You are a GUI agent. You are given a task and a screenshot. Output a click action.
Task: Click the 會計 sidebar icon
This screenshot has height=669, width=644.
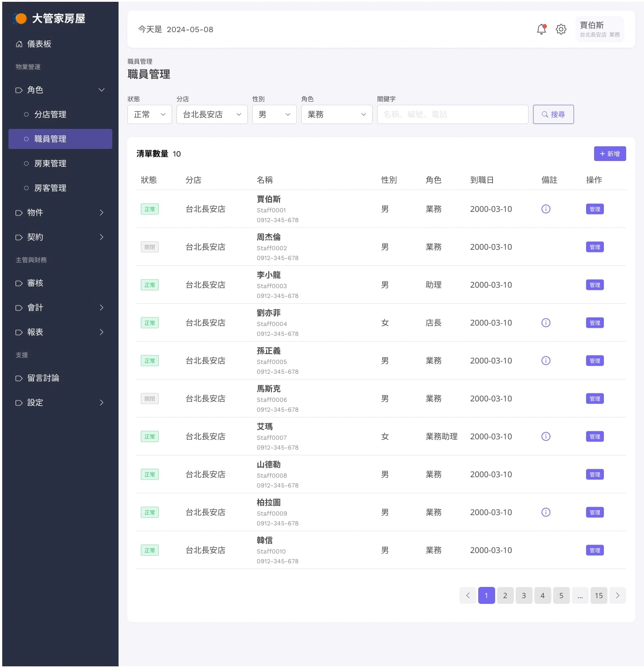coord(19,307)
